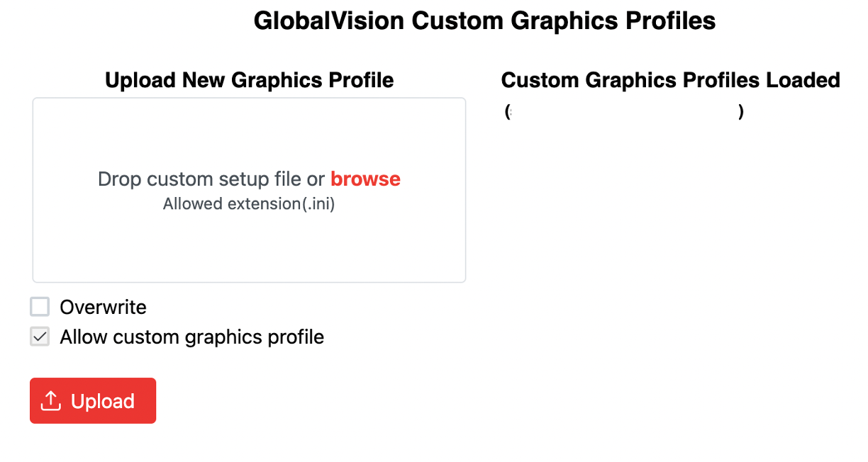868x462 pixels.
Task: Click blank space between the loaded-profiles parentheses
Action: tap(624, 112)
